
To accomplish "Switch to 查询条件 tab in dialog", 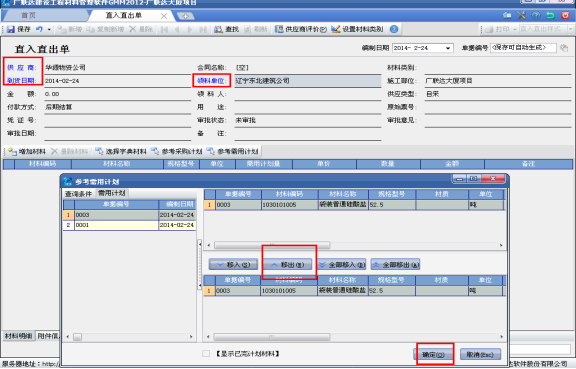I will (78, 194).
